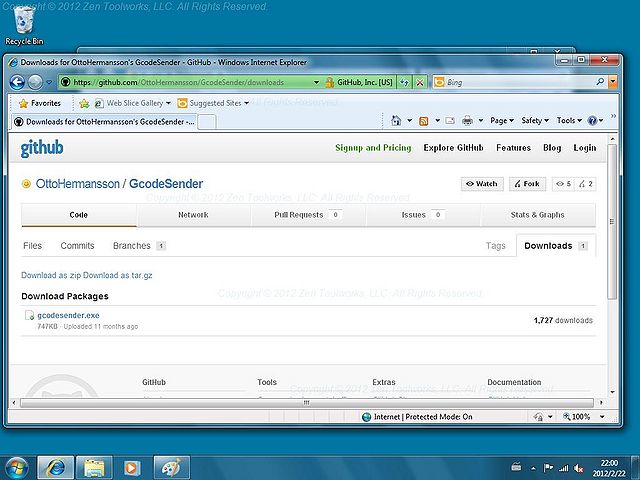Open Windows Explorer folder on taskbar

94,468
